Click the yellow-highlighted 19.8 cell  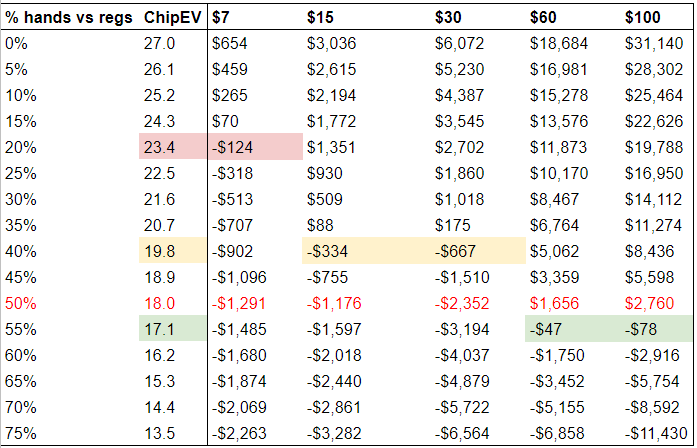pyautogui.click(x=173, y=251)
